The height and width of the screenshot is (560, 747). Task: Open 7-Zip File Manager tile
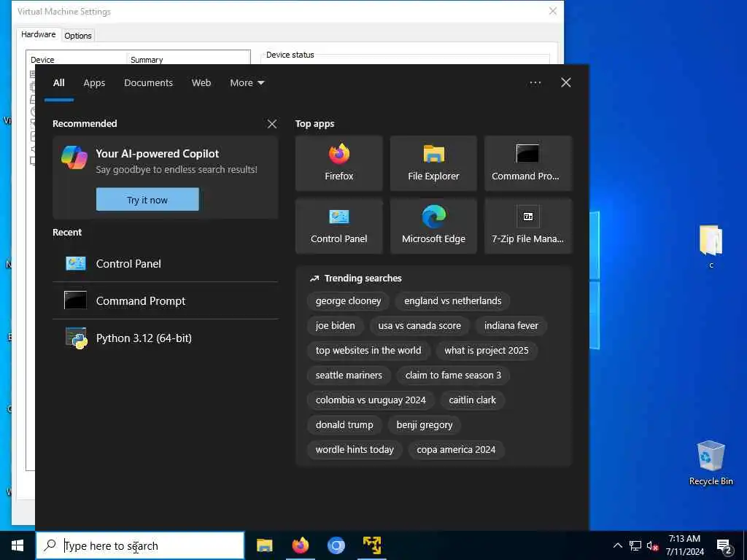[528, 226]
